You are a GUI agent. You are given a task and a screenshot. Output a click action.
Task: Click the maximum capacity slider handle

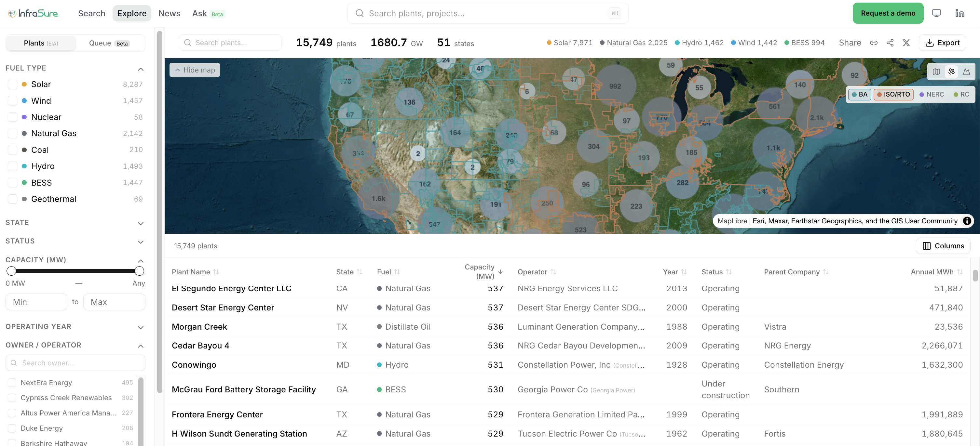(139, 271)
